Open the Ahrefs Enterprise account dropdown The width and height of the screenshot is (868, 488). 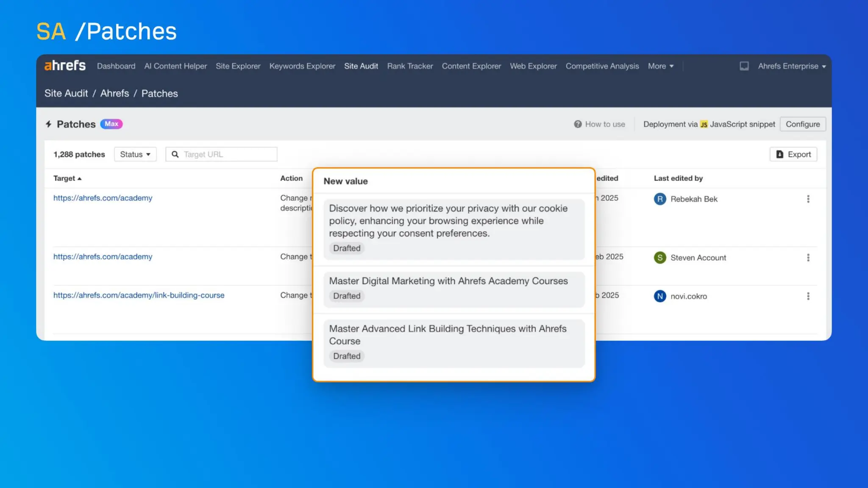tap(792, 66)
